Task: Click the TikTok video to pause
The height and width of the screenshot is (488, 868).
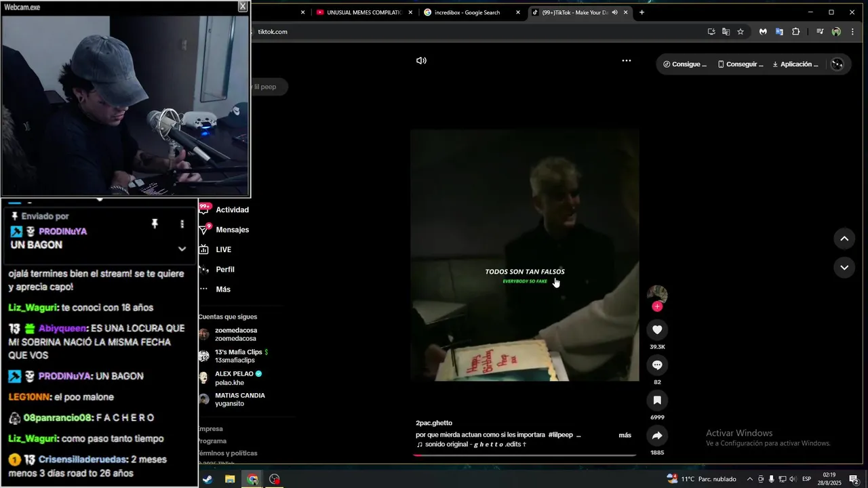Action: 525,255
